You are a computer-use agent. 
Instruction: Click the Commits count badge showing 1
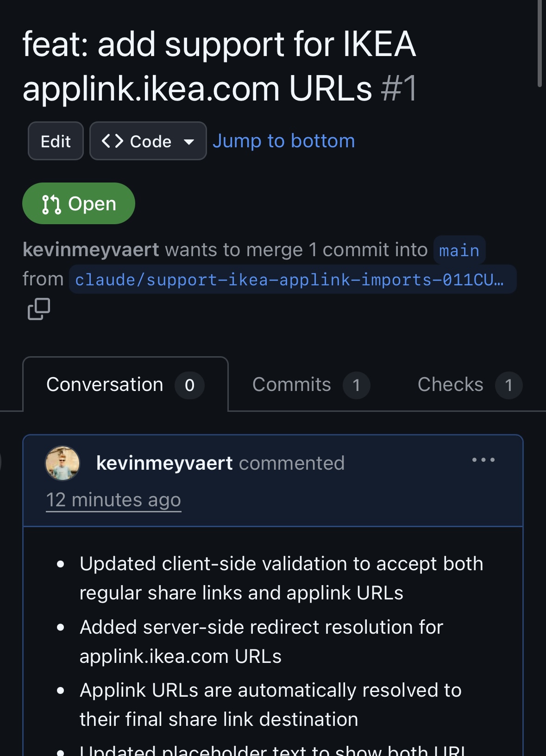click(356, 385)
